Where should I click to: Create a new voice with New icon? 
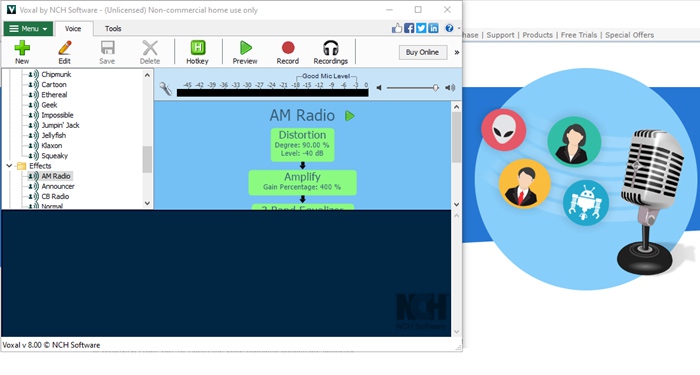22,52
